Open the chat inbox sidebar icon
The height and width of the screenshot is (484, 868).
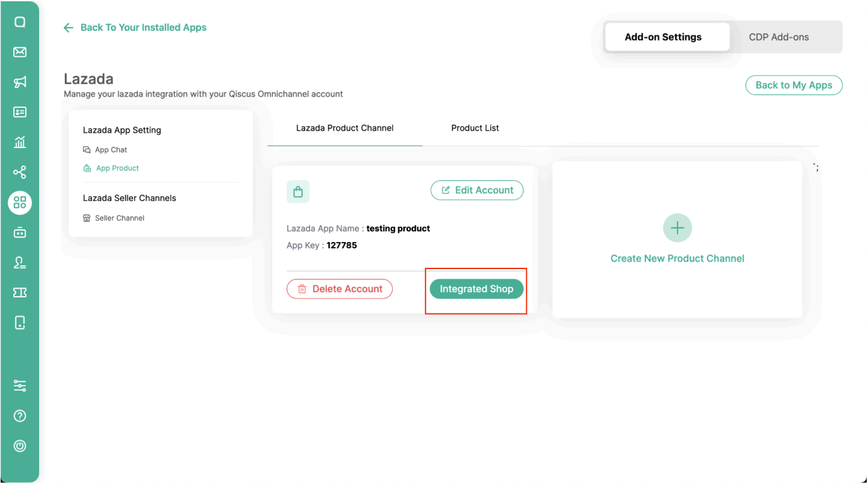point(20,22)
